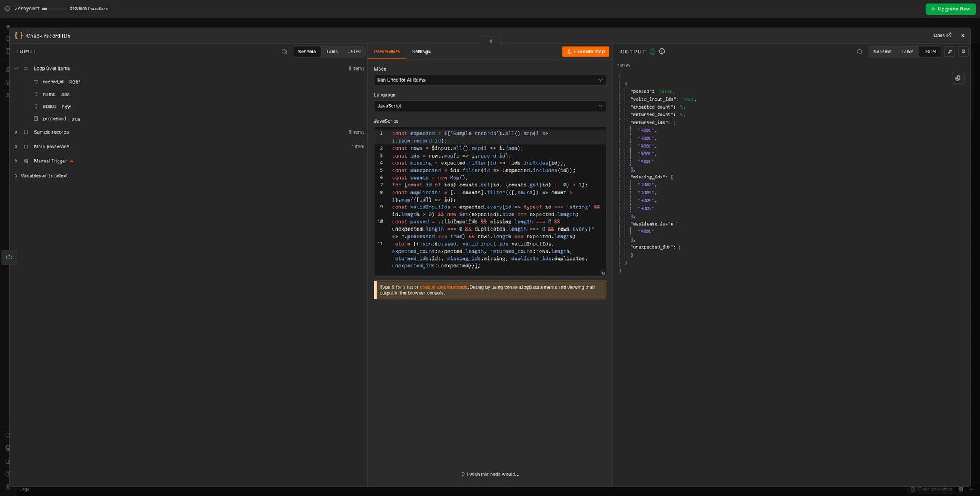This screenshot has width=980, height=496.
Task: Open the Docs external link
Action: coord(942,36)
